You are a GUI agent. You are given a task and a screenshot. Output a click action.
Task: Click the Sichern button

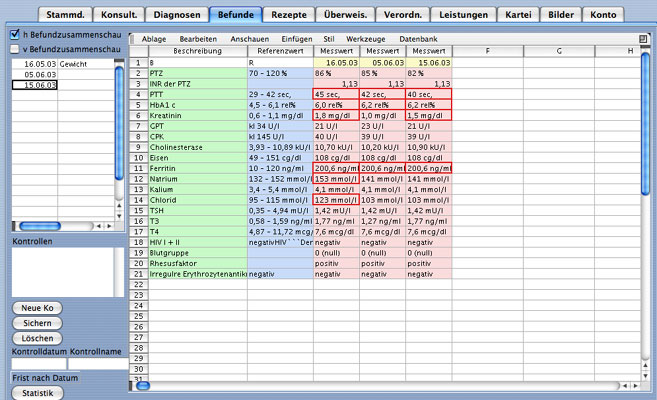[37, 323]
